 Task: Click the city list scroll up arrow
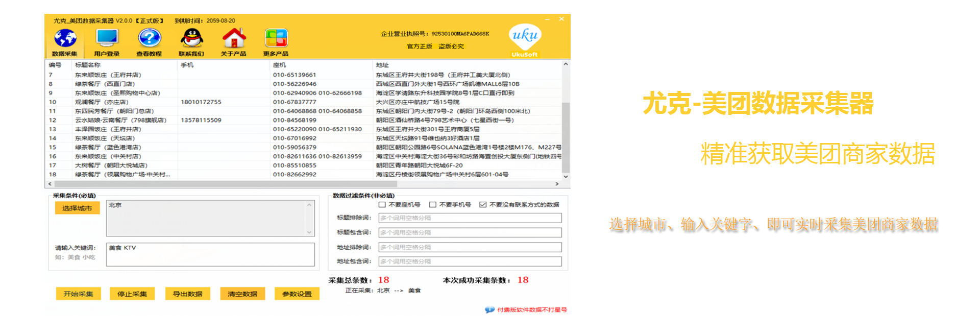pos(309,205)
